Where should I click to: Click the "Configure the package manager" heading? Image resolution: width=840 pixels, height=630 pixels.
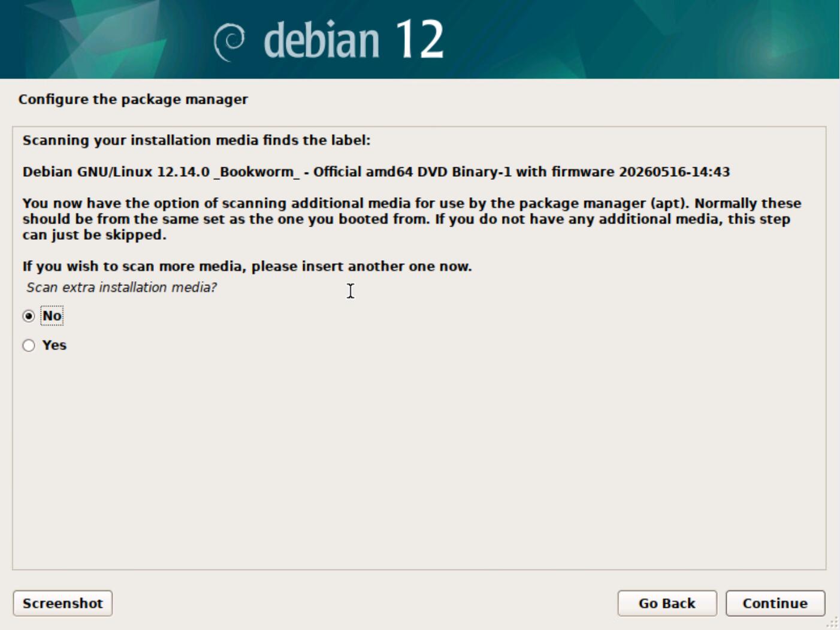[x=133, y=100]
